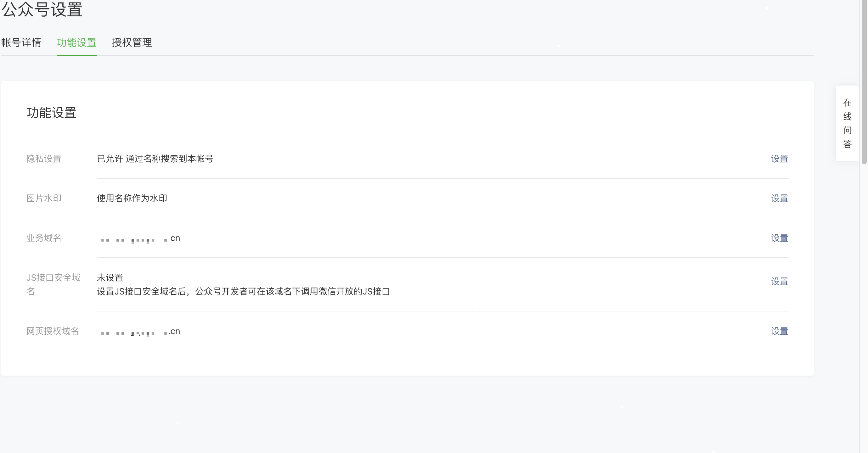Click the blurred 业务域名 domain value

coord(140,239)
